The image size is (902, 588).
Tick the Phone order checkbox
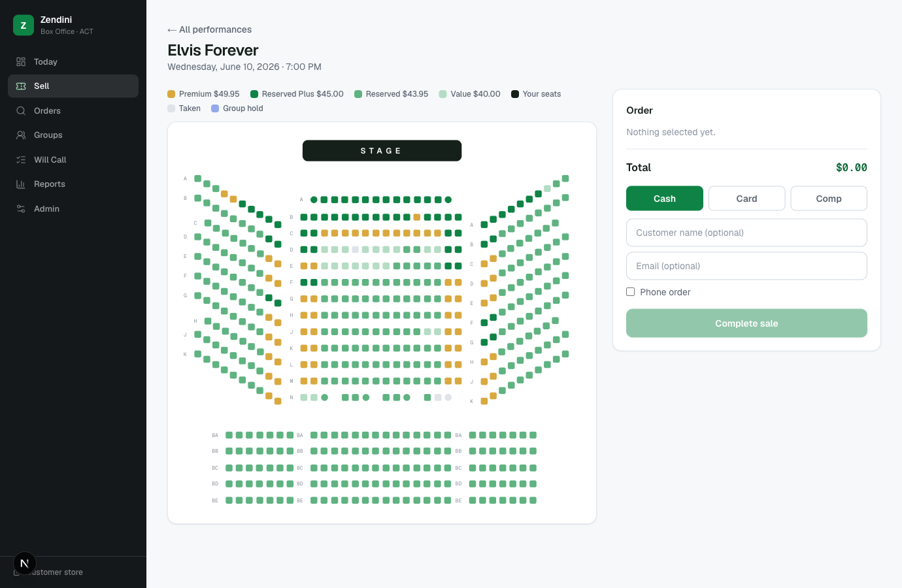point(631,292)
